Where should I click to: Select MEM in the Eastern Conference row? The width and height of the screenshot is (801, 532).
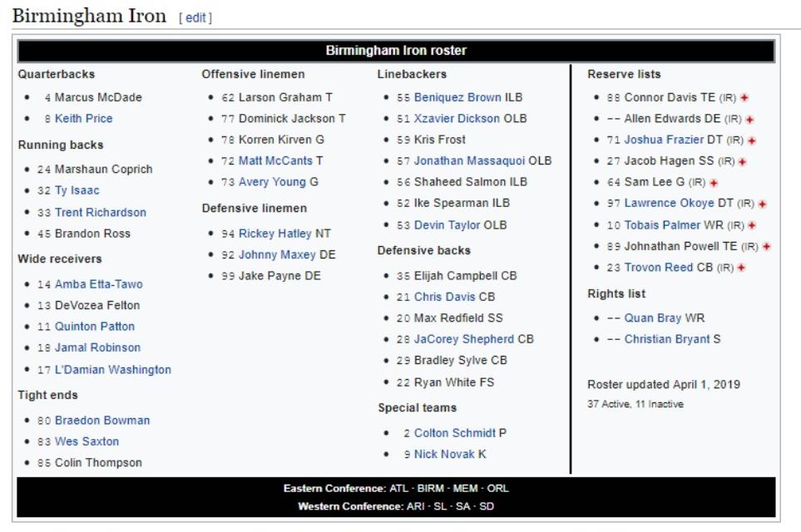465,489
